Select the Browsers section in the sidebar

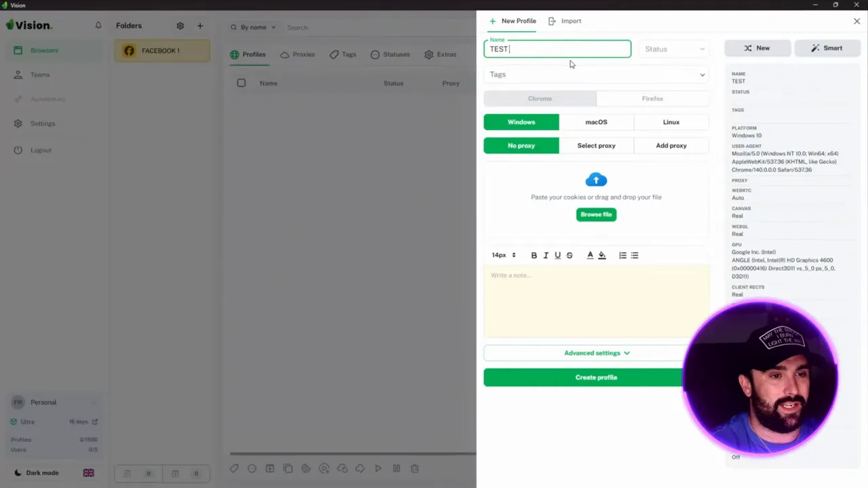(44, 50)
